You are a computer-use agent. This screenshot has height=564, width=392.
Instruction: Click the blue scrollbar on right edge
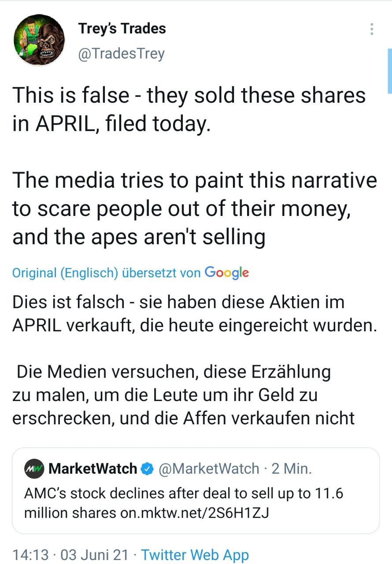click(389, 70)
